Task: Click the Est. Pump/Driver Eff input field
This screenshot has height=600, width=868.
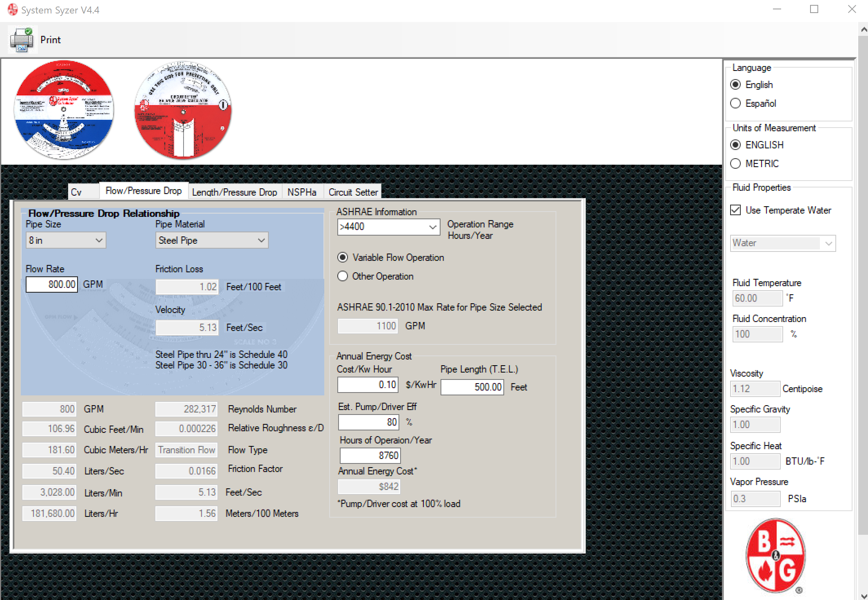Action: (369, 422)
